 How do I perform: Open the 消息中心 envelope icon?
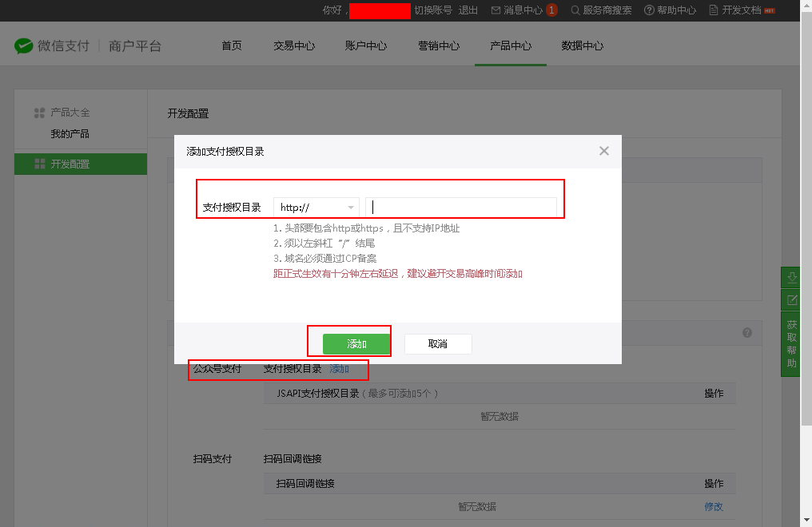pos(496,10)
